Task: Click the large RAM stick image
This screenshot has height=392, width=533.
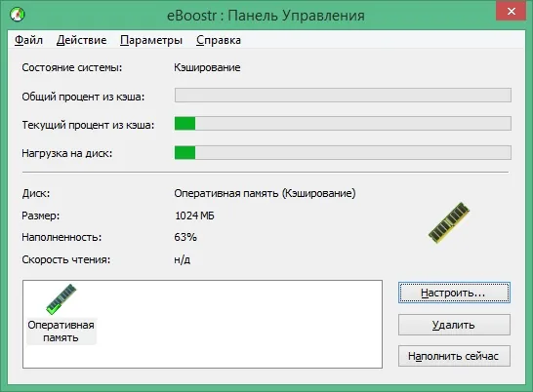Action: coord(449,222)
